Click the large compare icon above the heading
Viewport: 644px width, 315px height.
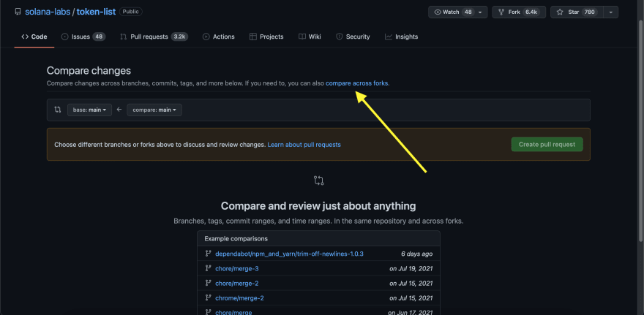pyautogui.click(x=319, y=181)
